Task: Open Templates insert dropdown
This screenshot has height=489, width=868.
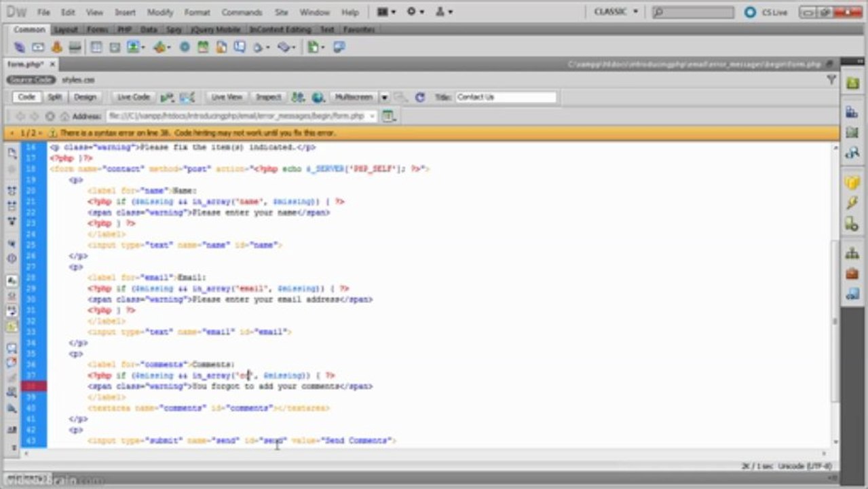Action: coord(315,48)
